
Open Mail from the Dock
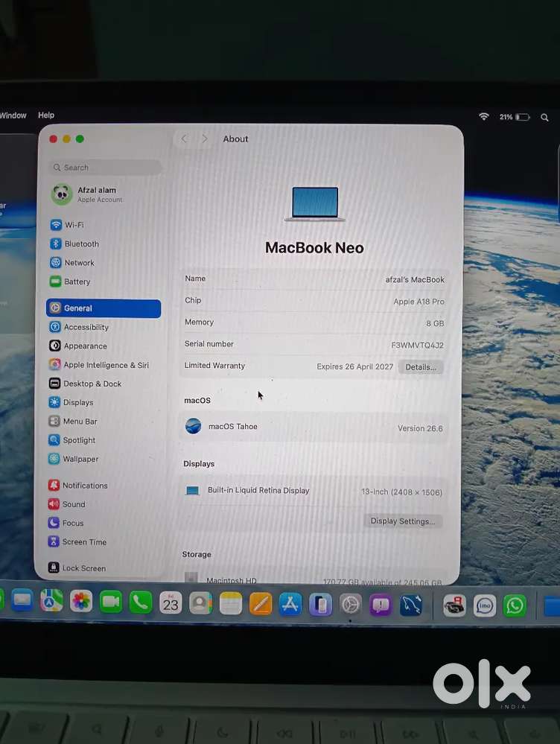pyautogui.click(x=22, y=601)
